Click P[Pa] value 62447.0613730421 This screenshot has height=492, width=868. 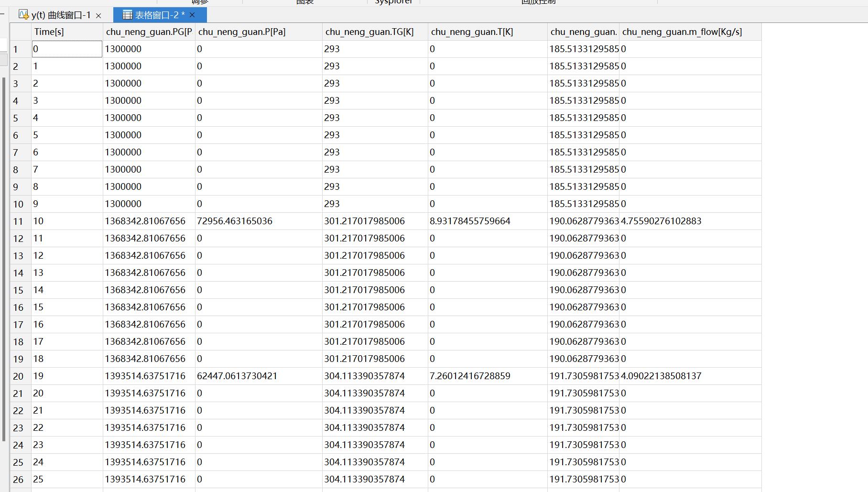pos(259,376)
